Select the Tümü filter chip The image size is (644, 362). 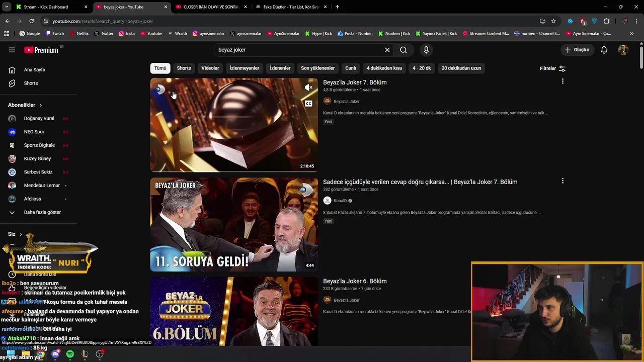coord(160,68)
